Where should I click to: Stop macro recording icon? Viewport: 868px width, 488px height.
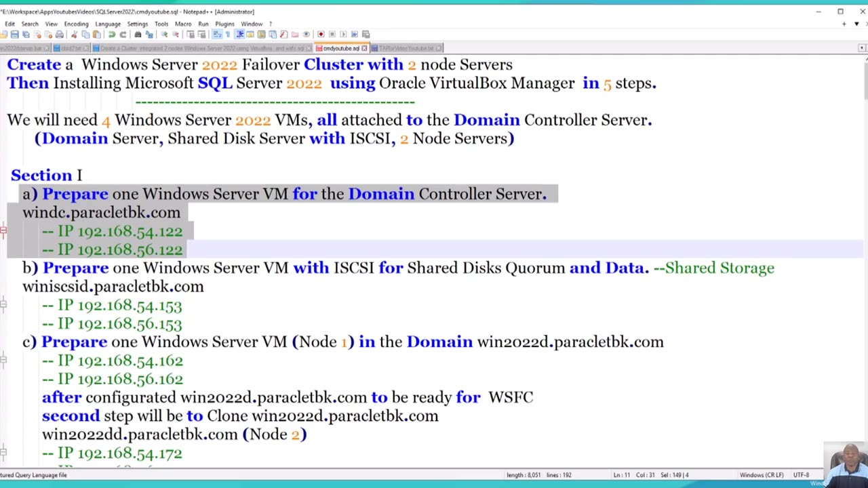(332, 34)
